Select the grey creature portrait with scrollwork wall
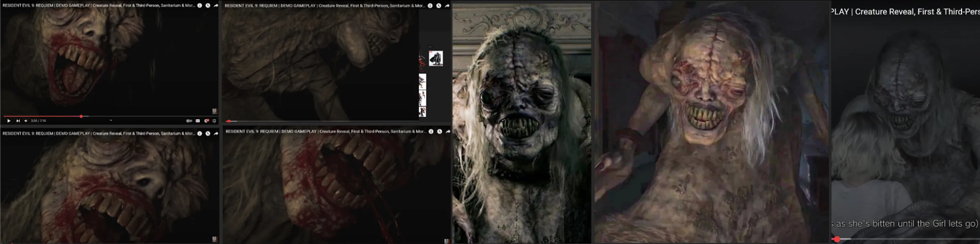This screenshot has height=244, width=980. (x=521, y=123)
